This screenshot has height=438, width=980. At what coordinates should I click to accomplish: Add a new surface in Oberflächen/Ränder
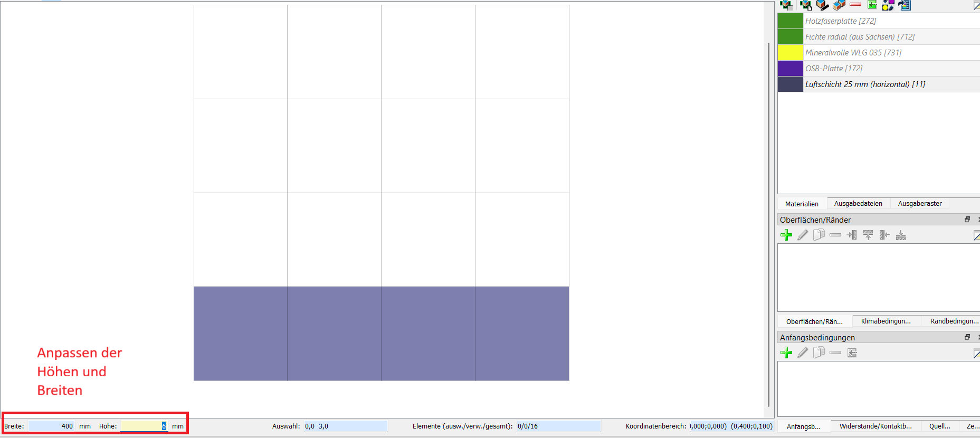click(x=786, y=235)
